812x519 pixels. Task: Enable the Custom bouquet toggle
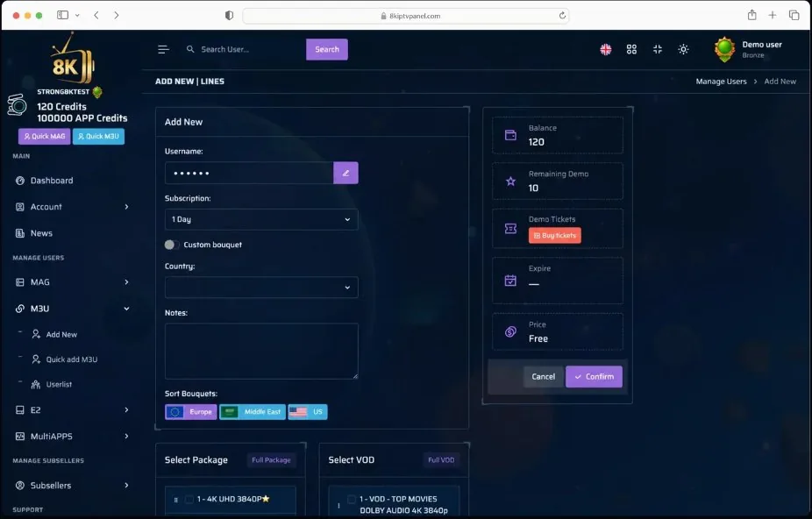point(171,245)
